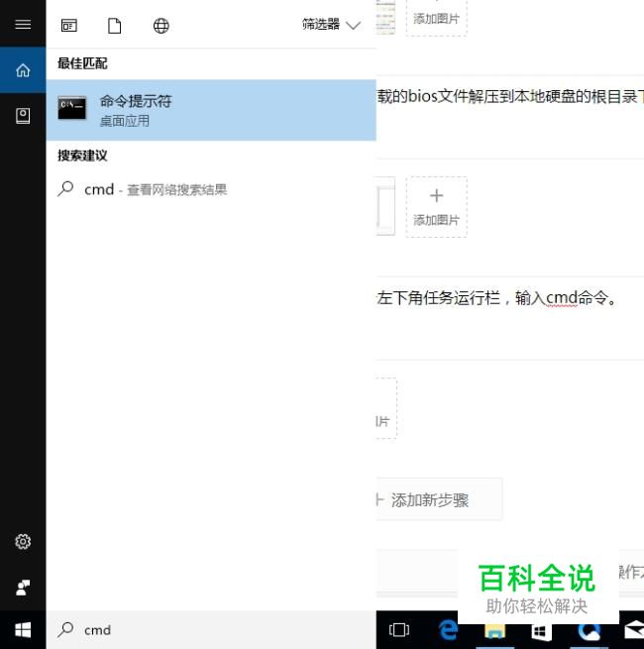
Task: Open the 筛选器 filter dropdown
Action: point(331,25)
